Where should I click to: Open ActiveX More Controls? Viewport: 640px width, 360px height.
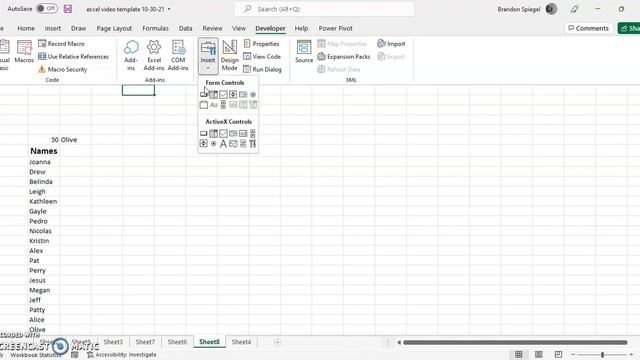click(253, 143)
